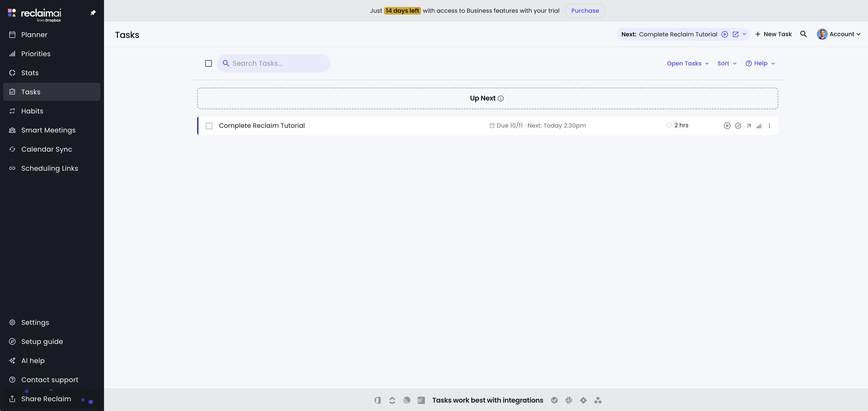Click the Purchase button
868x411 pixels.
click(585, 11)
